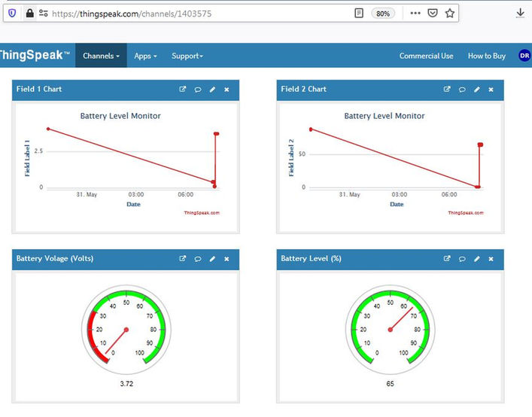
Task: Open the How to Buy link
Action: point(487,56)
